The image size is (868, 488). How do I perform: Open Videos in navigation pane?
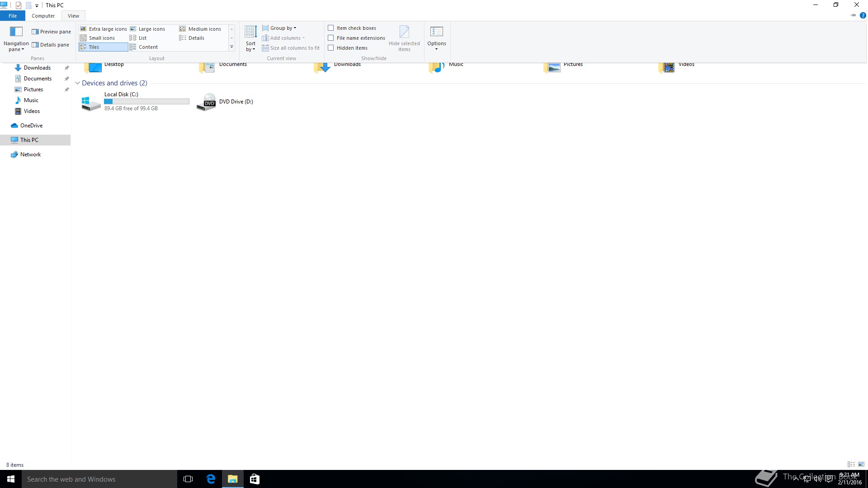pos(32,111)
